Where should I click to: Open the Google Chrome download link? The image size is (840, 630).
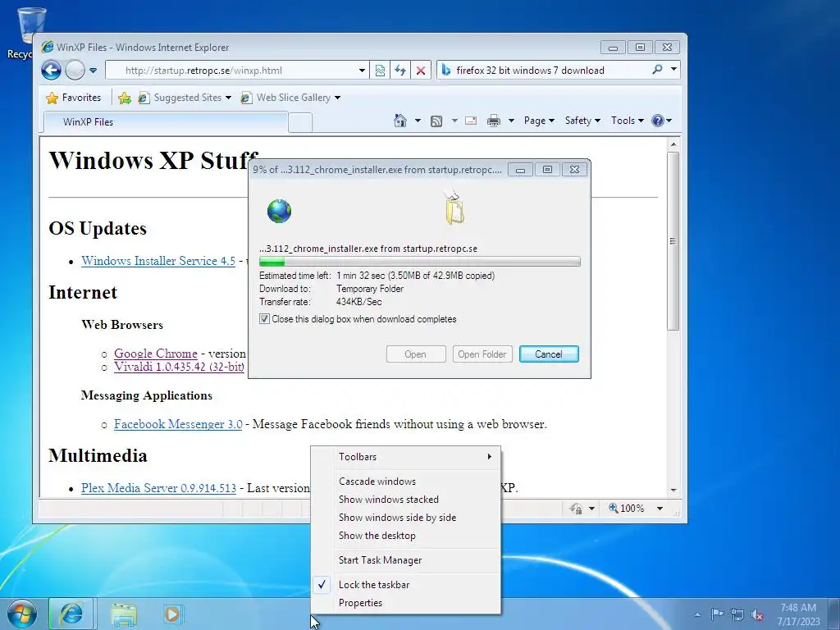point(156,354)
